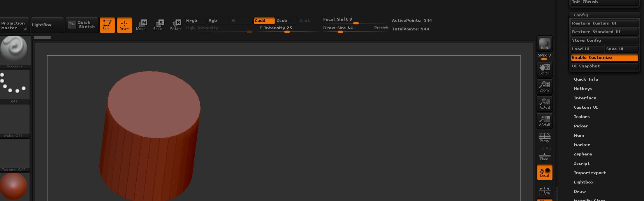Screen dimensions: 644x201
Task: Click Save Ui button
Action: click(x=621, y=49)
